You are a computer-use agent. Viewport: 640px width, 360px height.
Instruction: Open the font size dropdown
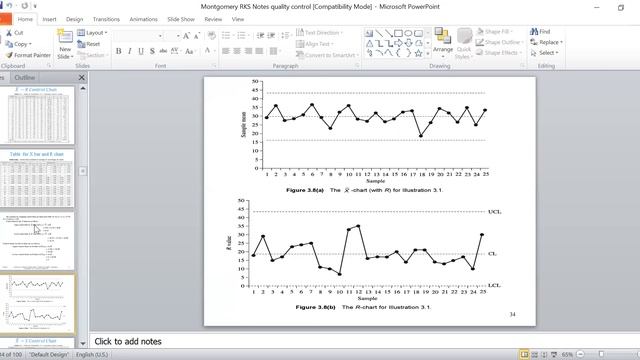[x=178, y=36]
